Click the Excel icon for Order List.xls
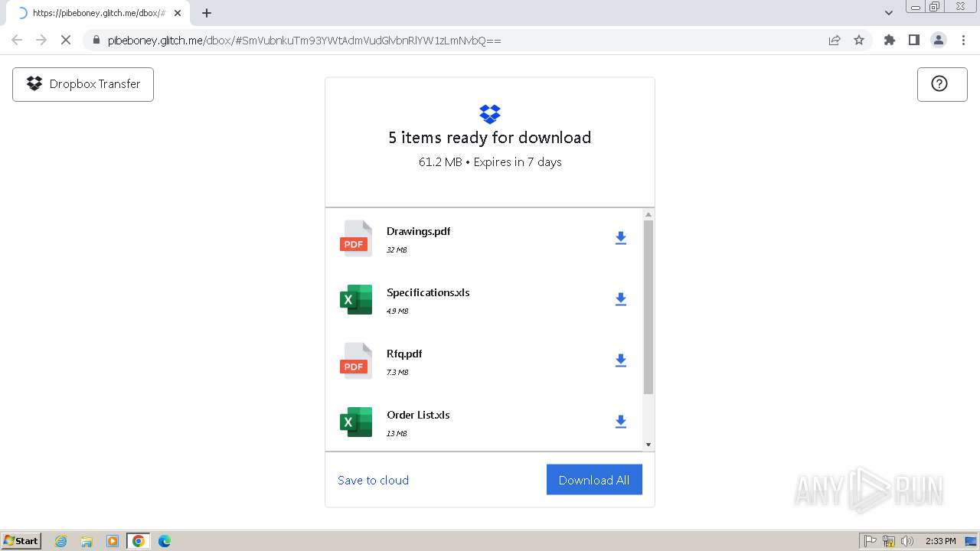This screenshot has height=551, width=980. pos(356,422)
